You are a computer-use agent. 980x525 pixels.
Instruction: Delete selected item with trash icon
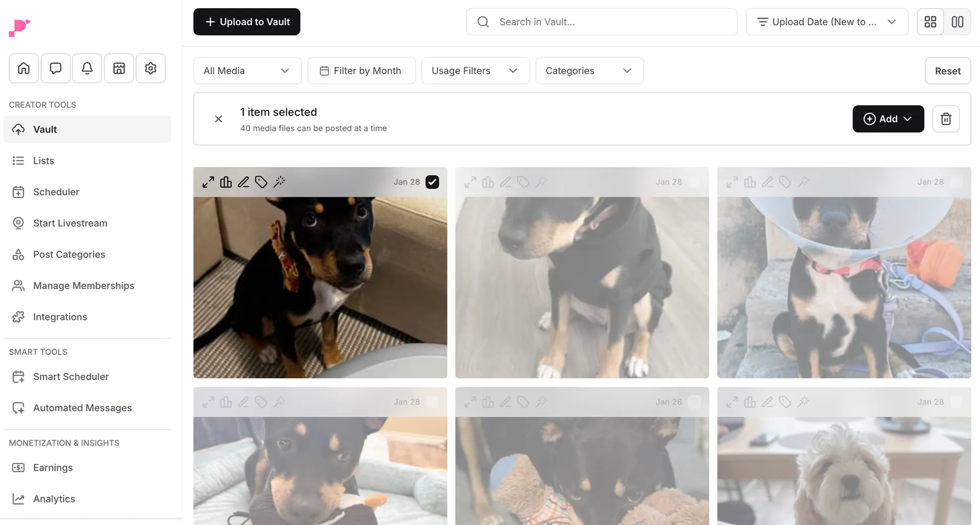click(946, 119)
